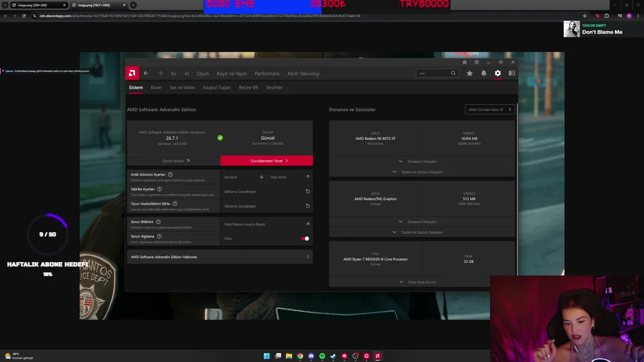Open the Kayıt ve Yayın menu
Image resolution: width=644 pixels, height=362 pixels.
point(231,73)
